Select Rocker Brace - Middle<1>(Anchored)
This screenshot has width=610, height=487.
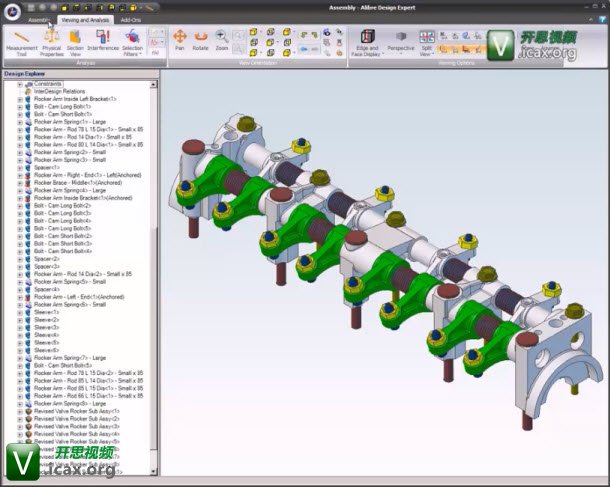pyautogui.click(x=78, y=183)
